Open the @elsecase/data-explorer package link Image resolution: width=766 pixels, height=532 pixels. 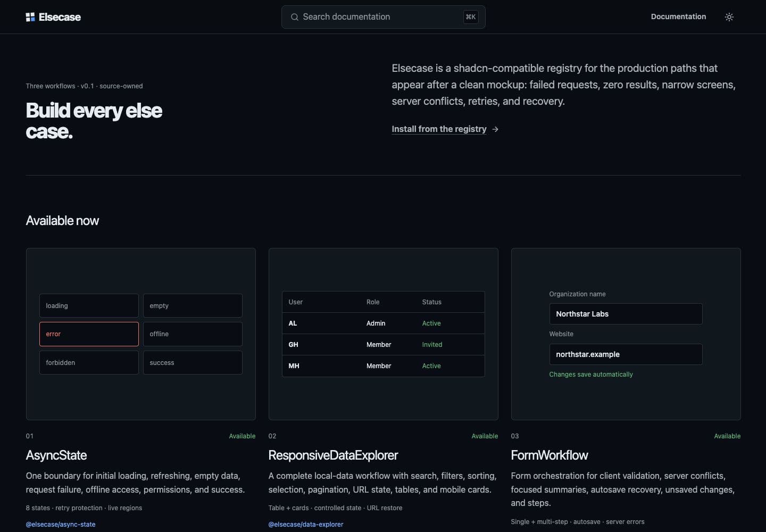[x=306, y=525]
